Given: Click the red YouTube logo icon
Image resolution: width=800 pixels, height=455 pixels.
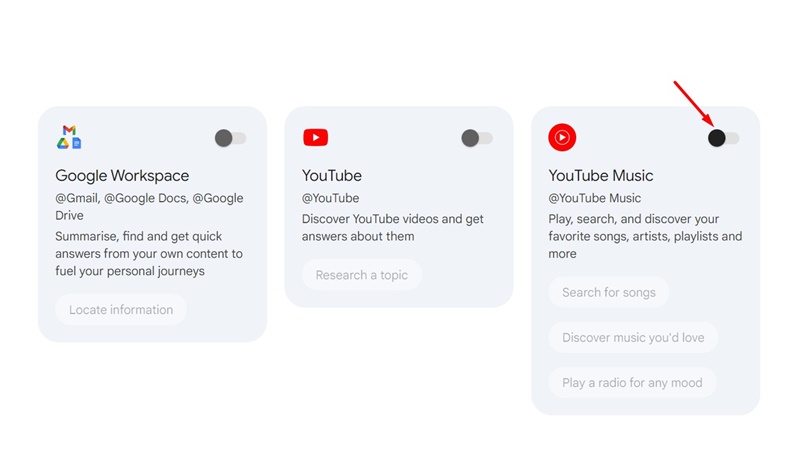Looking at the screenshot, I should [x=315, y=137].
